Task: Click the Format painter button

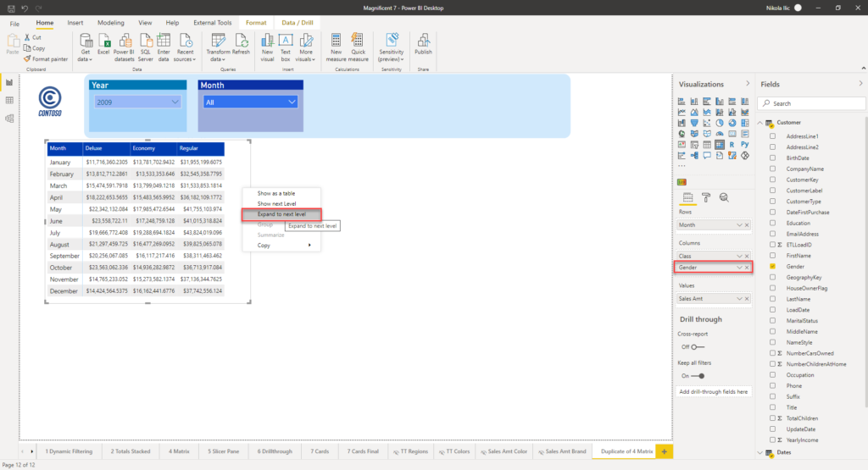Action: click(46, 58)
